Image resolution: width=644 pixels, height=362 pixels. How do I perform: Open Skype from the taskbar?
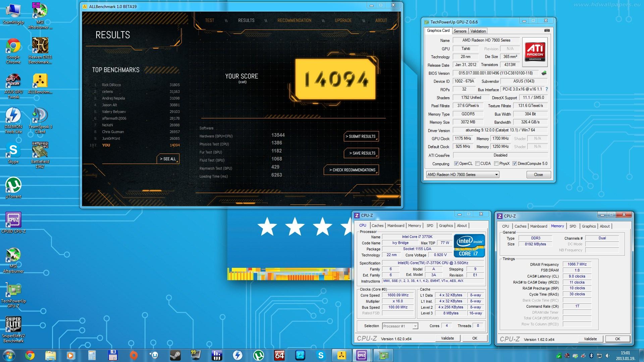click(321, 355)
